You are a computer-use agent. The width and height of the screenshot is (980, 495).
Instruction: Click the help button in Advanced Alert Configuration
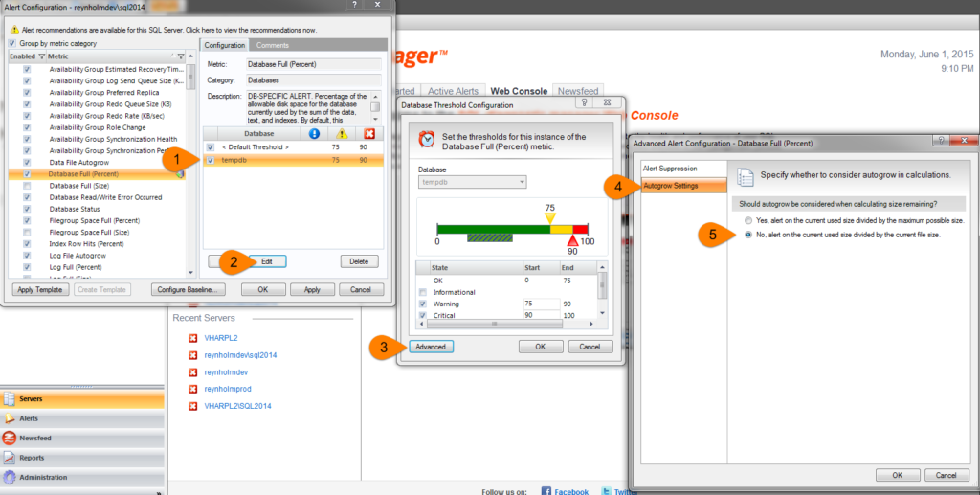coord(942,141)
